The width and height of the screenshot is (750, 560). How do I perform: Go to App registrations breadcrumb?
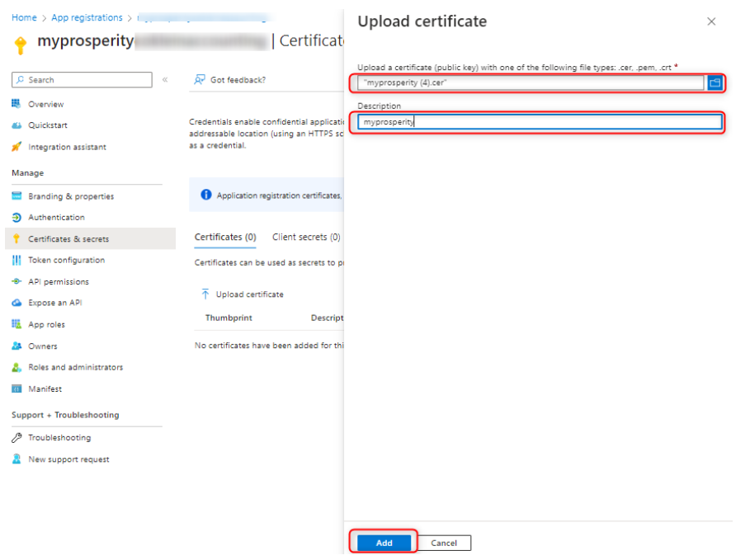click(87, 17)
